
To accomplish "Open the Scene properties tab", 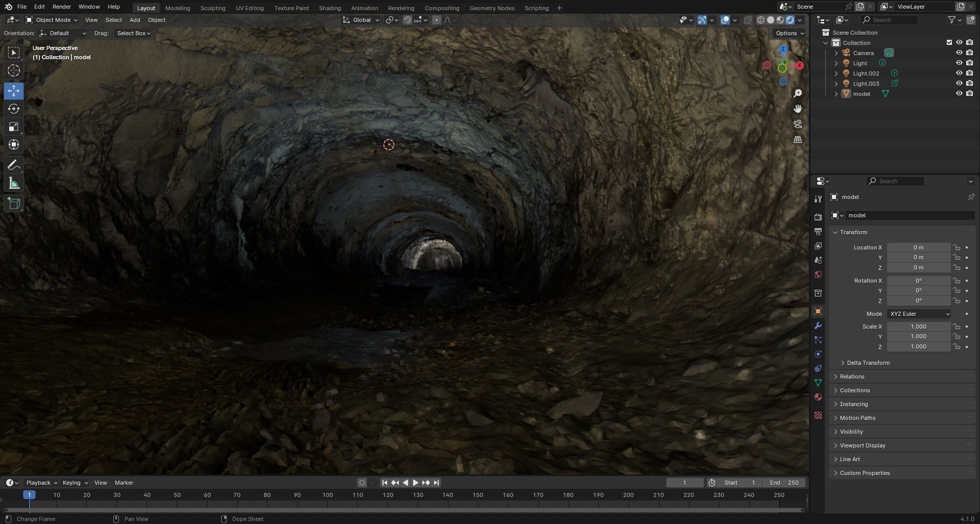I will coord(818,260).
